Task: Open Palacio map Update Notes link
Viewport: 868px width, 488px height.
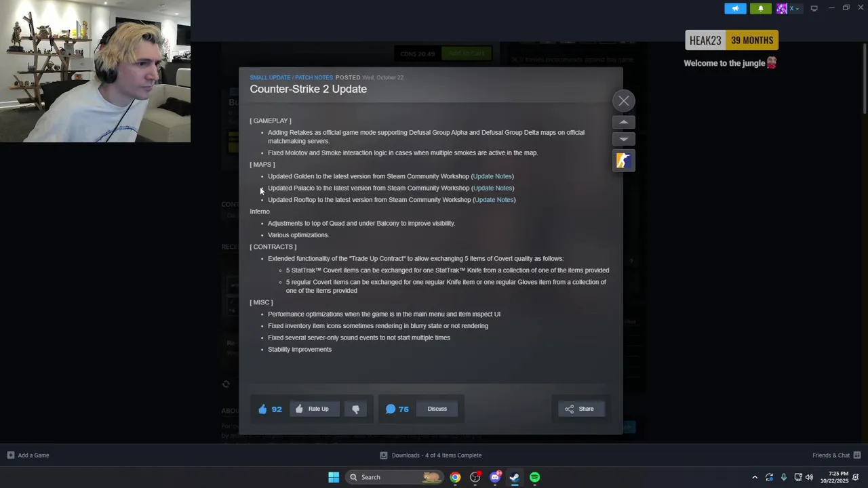Action: click(x=492, y=188)
